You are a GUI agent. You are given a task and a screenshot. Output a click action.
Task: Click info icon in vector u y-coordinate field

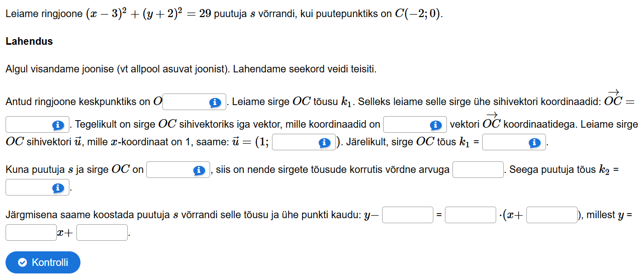324,143
